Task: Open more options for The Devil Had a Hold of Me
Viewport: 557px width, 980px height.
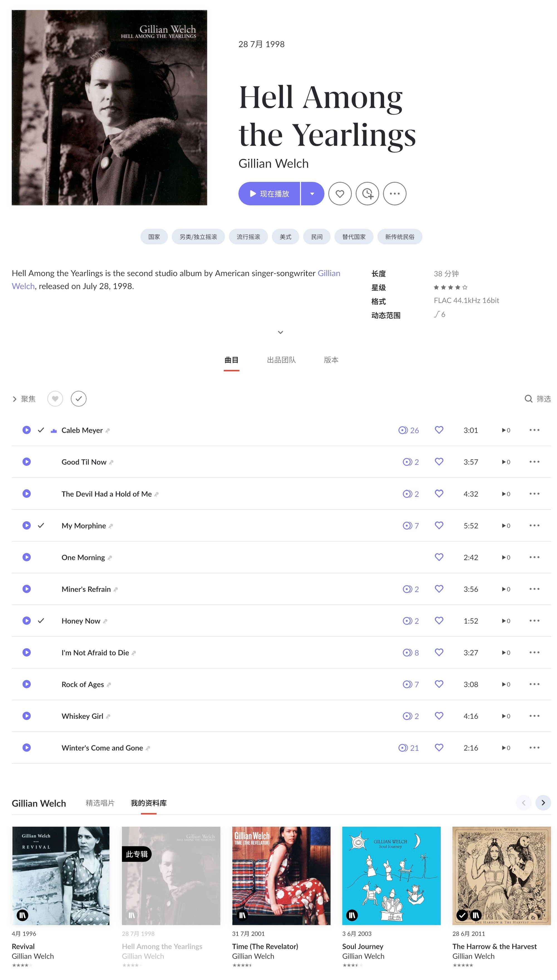Action: coord(534,493)
